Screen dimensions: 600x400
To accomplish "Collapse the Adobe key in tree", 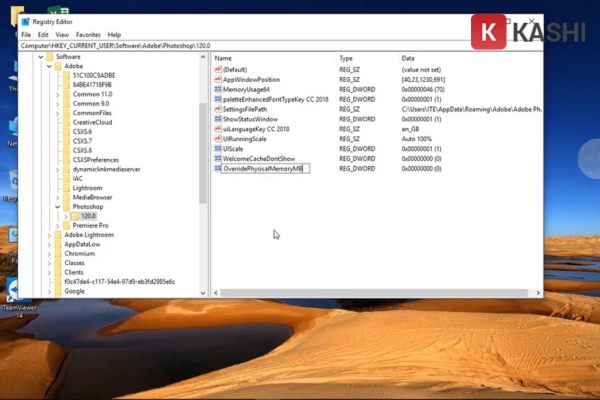I will coord(48,66).
